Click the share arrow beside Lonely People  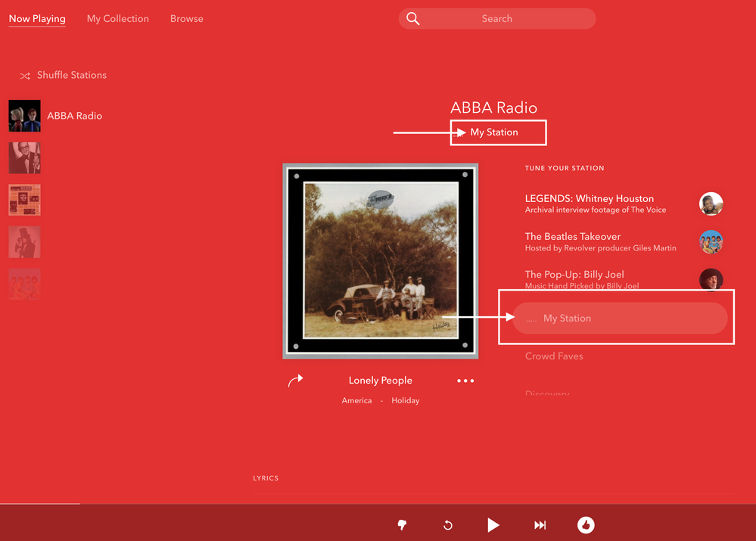(x=296, y=381)
